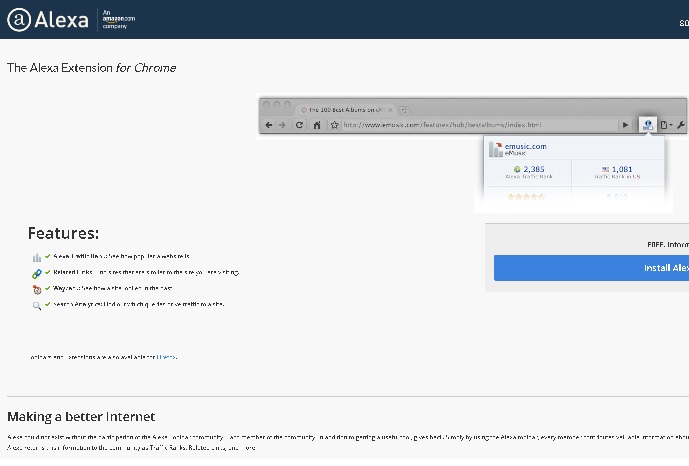Click the page menu icon in preview toolbar
The image size is (689, 466).
coord(666,125)
